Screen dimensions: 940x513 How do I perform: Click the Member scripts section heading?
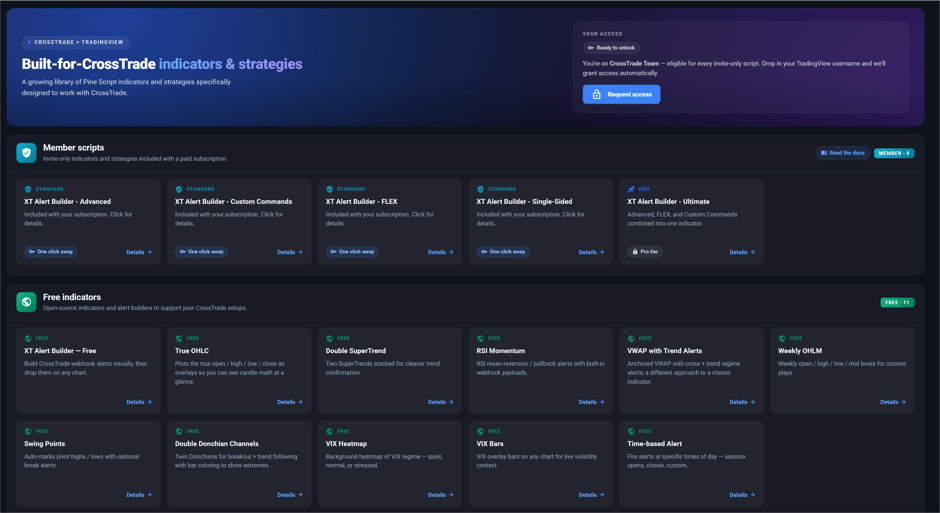click(x=73, y=147)
